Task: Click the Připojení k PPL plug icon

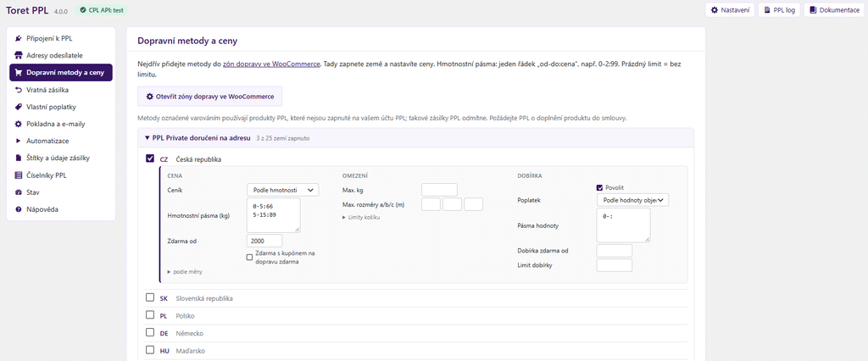Action: (19, 39)
